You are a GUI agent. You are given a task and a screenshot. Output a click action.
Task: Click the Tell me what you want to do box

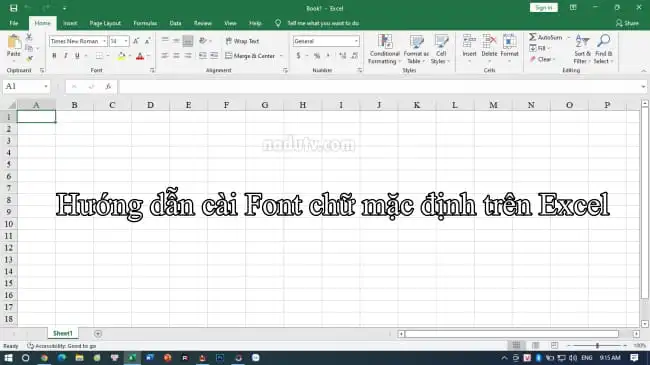click(x=323, y=23)
